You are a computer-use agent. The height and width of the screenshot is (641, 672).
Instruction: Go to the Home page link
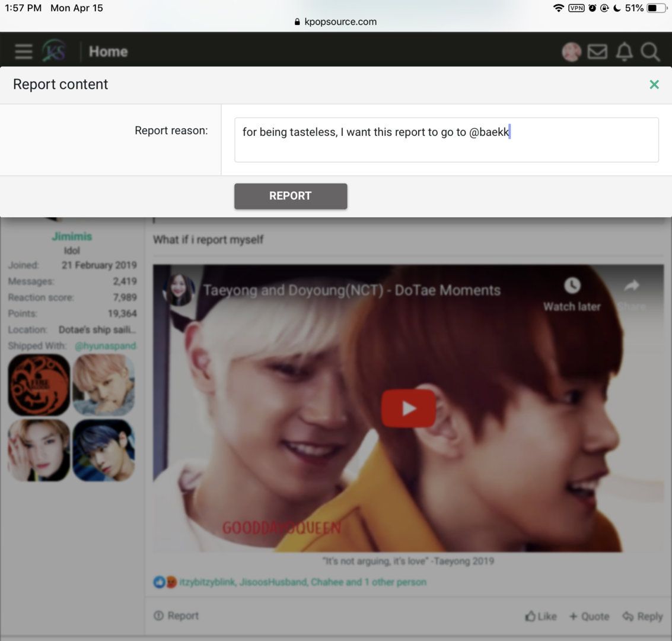coord(108,52)
